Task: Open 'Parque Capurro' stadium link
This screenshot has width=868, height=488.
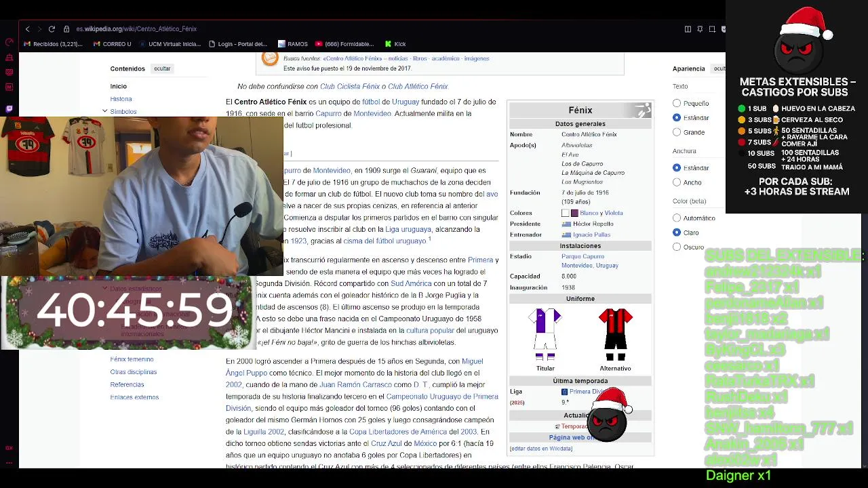Action: click(583, 256)
